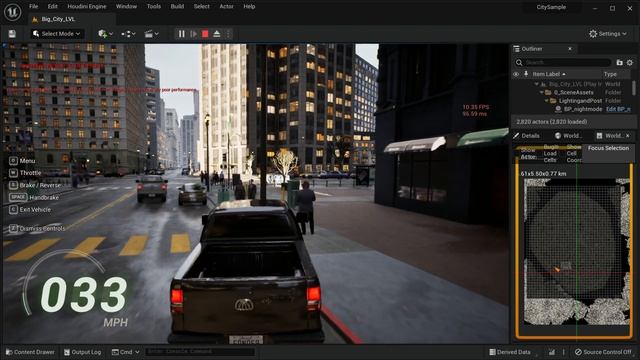The height and width of the screenshot is (360, 640).
Task: Close the Outliner panel tab
Action: point(570,49)
